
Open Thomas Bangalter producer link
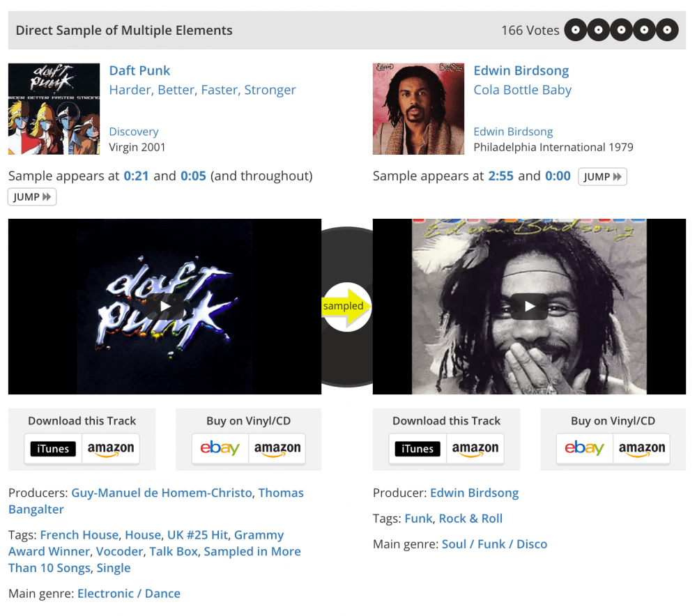pyautogui.click(x=156, y=501)
